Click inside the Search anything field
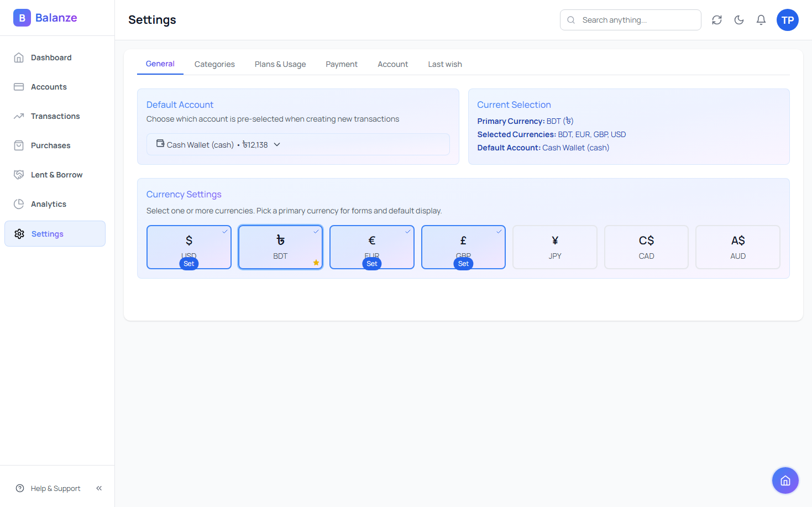Image resolution: width=812 pixels, height=507 pixels. [630, 20]
